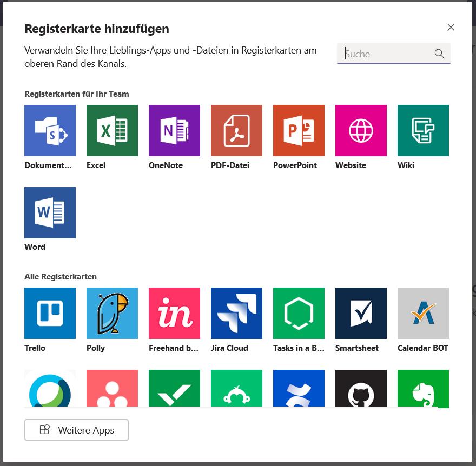Click the Weitere Apps button
The width and height of the screenshot is (476, 466).
pyautogui.click(x=76, y=430)
